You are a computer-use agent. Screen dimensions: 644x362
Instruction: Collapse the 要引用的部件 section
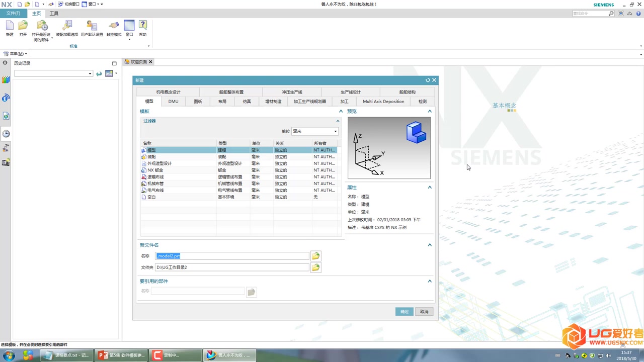(430, 281)
